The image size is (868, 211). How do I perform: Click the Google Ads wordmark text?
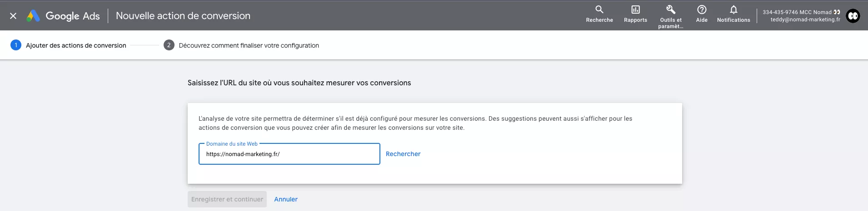tap(73, 16)
